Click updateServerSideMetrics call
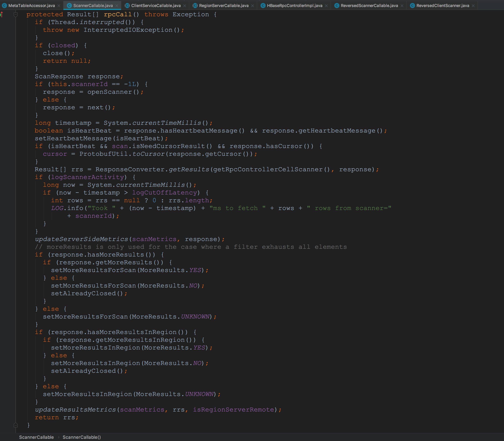Screen dimensions: 504x441 coord(81,239)
